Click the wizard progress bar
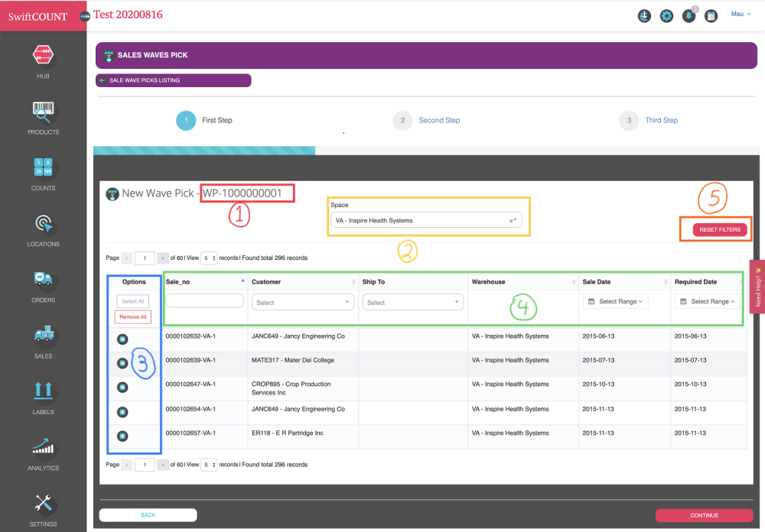Image resolution: width=765 pixels, height=532 pixels. click(426, 151)
